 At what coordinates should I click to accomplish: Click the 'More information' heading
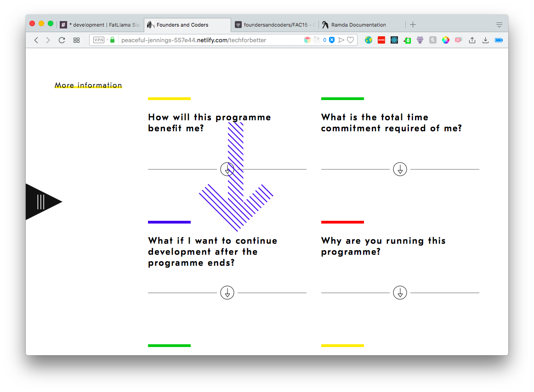coord(88,85)
